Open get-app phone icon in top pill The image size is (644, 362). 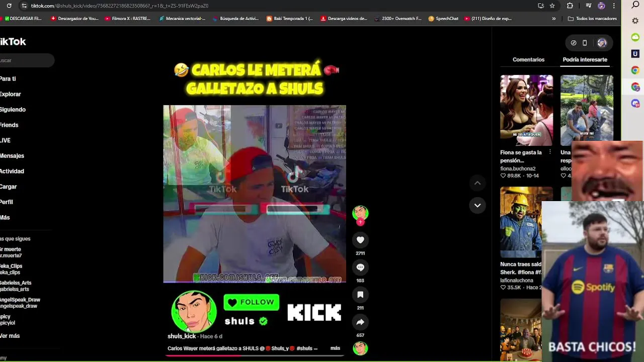[x=585, y=43]
